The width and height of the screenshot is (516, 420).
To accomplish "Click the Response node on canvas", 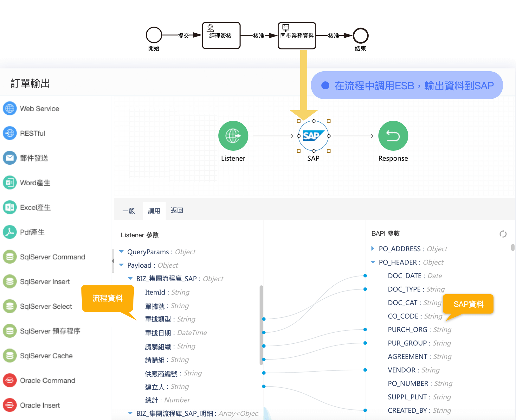I will click(393, 136).
